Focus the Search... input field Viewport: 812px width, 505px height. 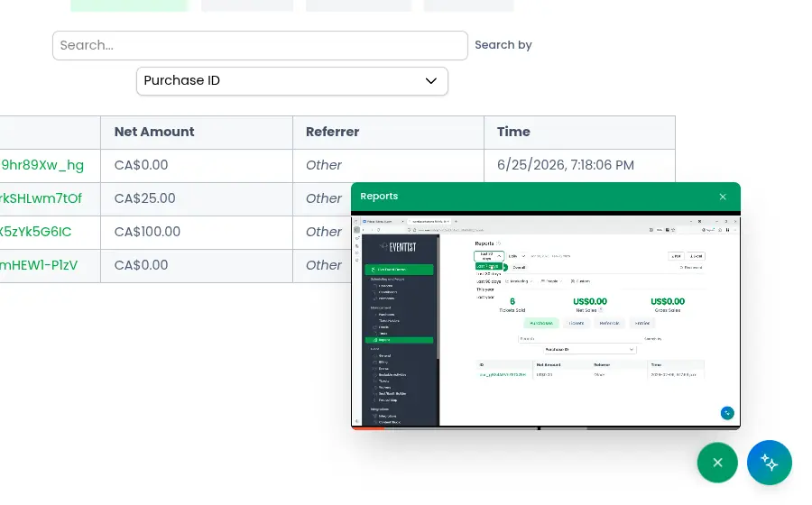click(260, 45)
